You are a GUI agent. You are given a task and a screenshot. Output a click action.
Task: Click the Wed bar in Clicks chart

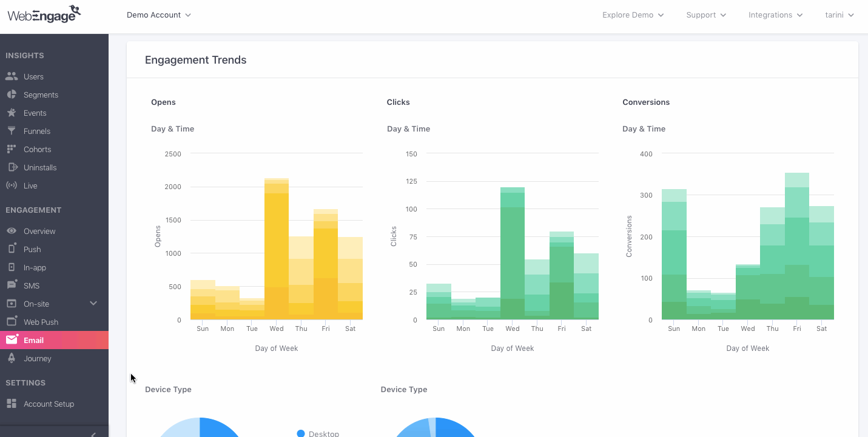pyautogui.click(x=513, y=253)
